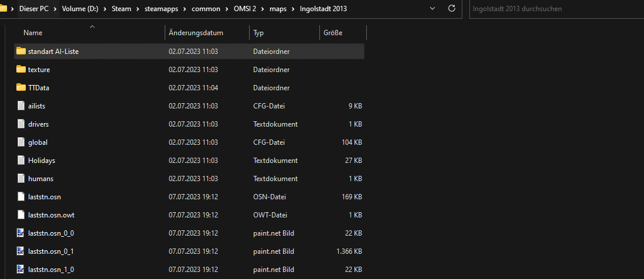Click the laststn.osn_0_0 paint.net image icon

pyautogui.click(x=21, y=233)
